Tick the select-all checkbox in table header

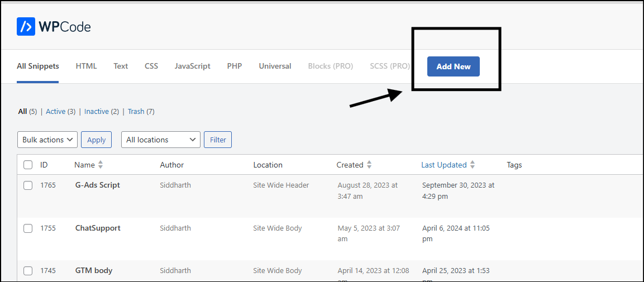(28, 165)
